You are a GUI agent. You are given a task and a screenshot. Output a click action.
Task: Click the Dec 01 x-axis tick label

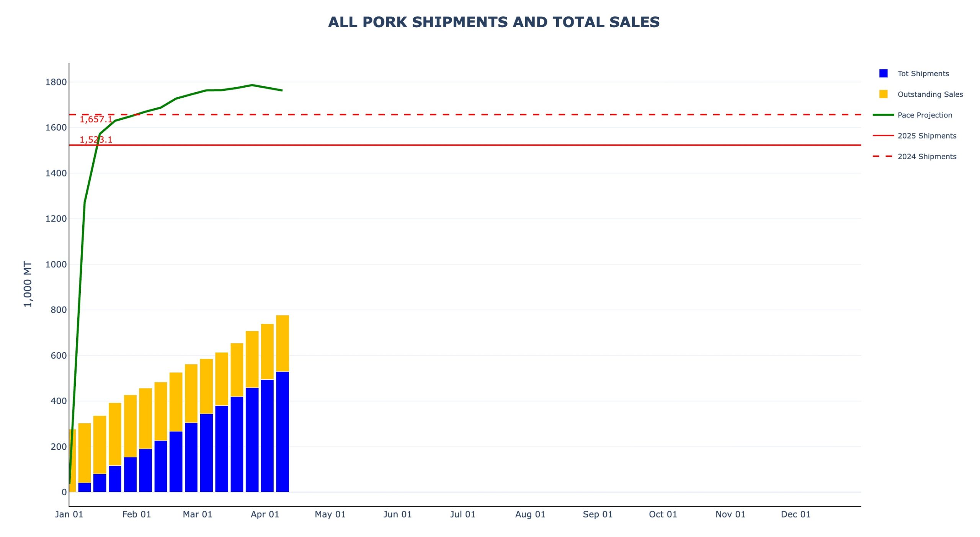pyautogui.click(x=795, y=514)
